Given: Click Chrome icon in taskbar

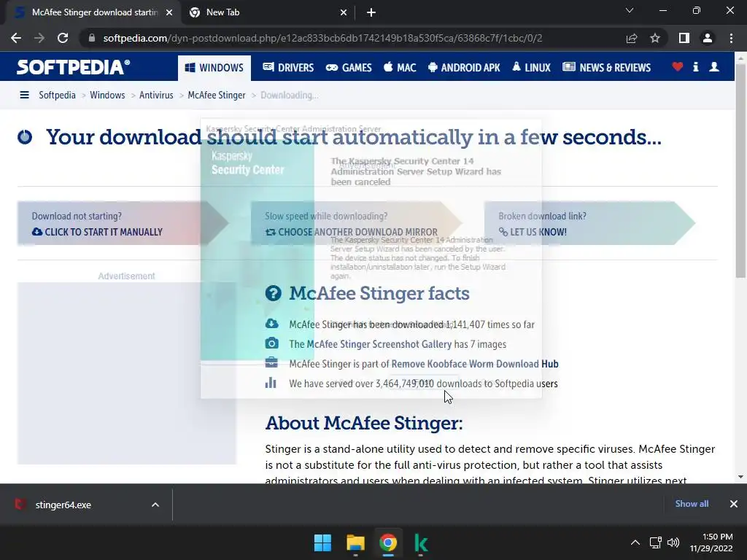Looking at the screenshot, I should (388, 542).
